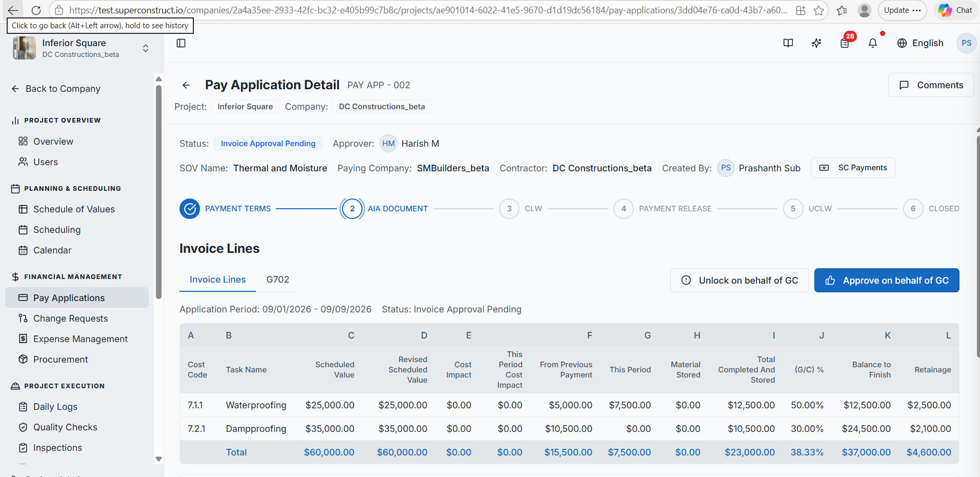Open the PS user avatar menu
The image size is (980, 477).
click(966, 43)
